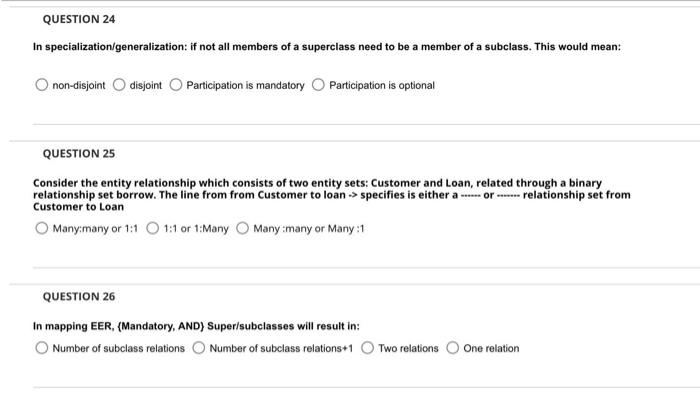
Task: Select Many:many or 1:1 option
Action: [42, 228]
